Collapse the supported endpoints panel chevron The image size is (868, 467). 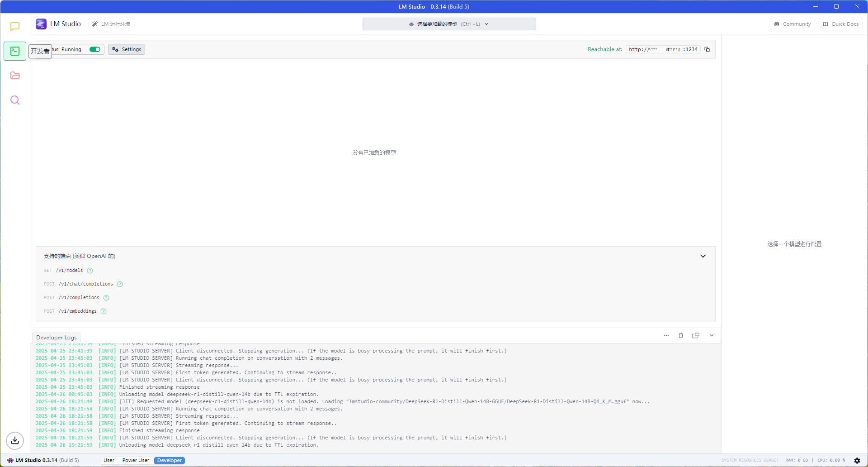point(703,256)
